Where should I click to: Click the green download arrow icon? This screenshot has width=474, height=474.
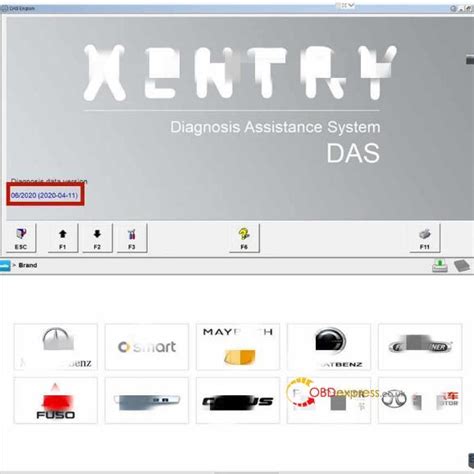pos(440,266)
